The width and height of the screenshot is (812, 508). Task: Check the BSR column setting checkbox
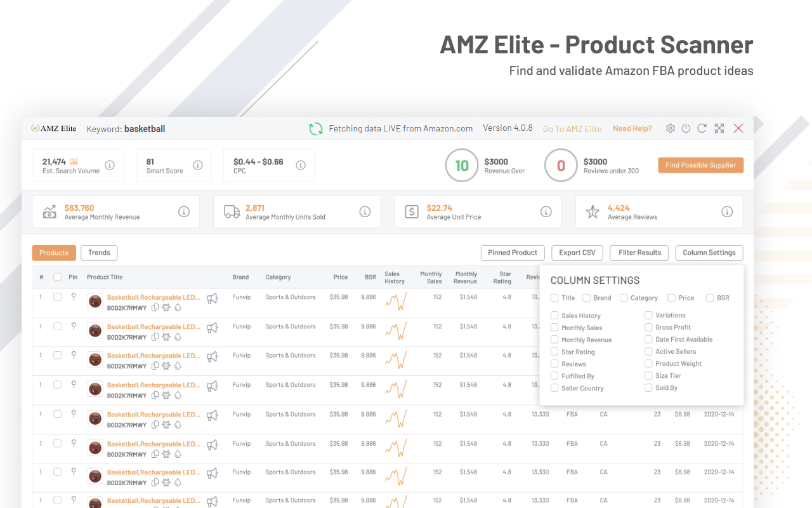pos(710,298)
